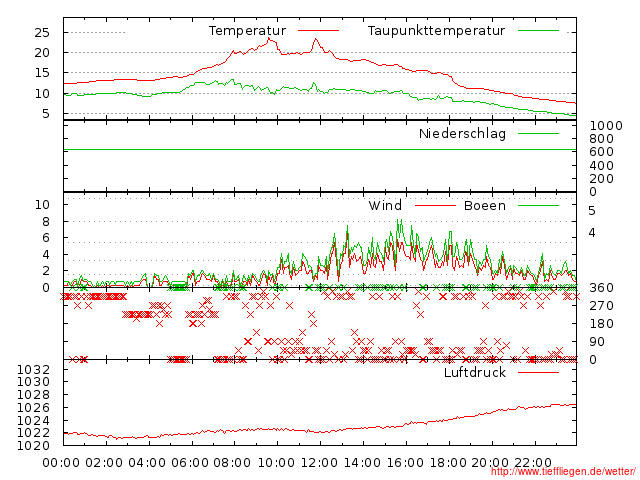The width and height of the screenshot is (640, 480).
Task: Click the 1028 pressure axis value
Action: 33,395
